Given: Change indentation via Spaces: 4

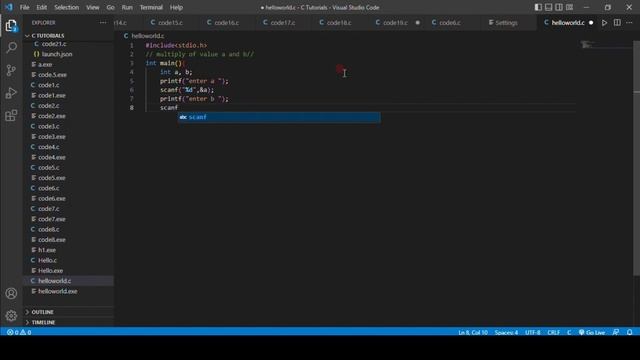Looking at the screenshot, I should coord(506,332).
